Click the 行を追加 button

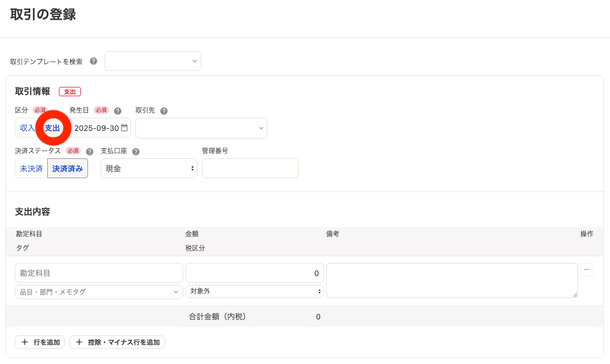[x=40, y=342]
